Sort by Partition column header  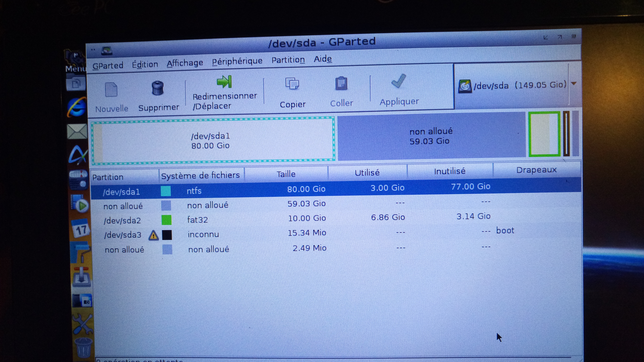[x=124, y=177]
